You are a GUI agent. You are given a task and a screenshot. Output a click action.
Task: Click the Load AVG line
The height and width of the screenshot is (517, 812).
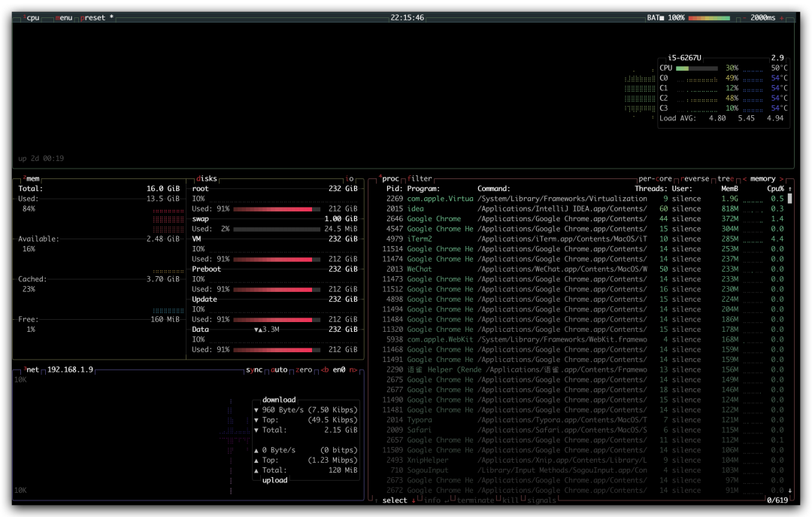pyautogui.click(x=721, y=118)
